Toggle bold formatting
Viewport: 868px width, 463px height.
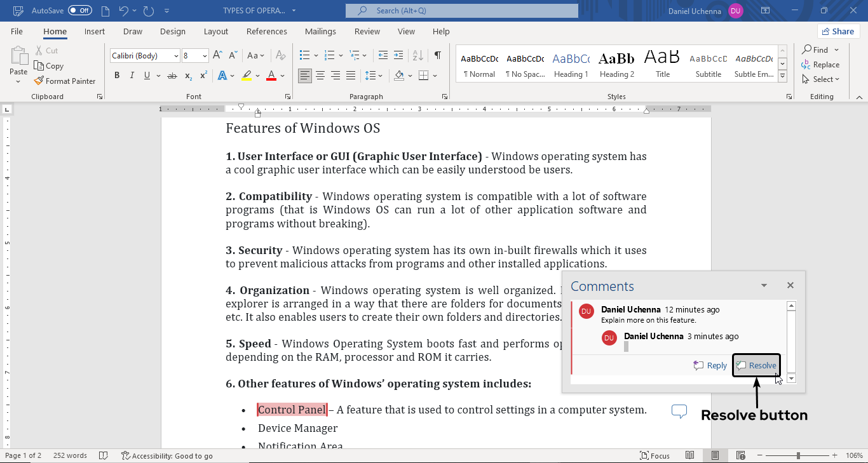pos(117,76)
